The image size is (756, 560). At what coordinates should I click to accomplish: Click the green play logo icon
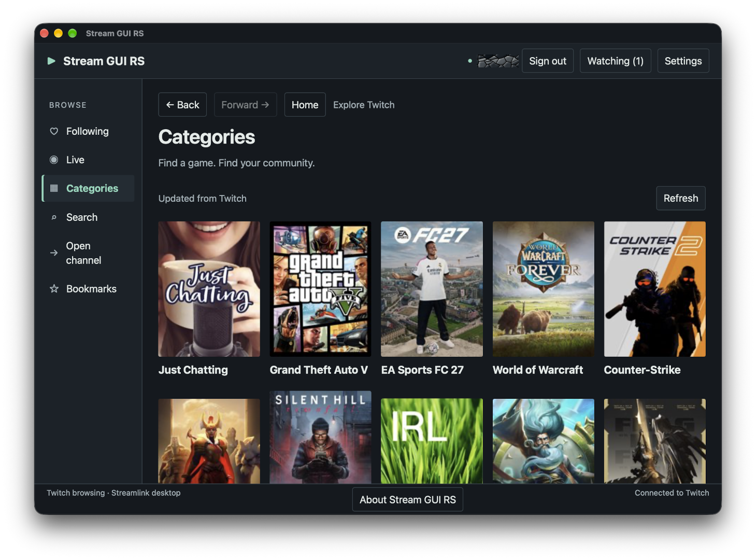51,61
